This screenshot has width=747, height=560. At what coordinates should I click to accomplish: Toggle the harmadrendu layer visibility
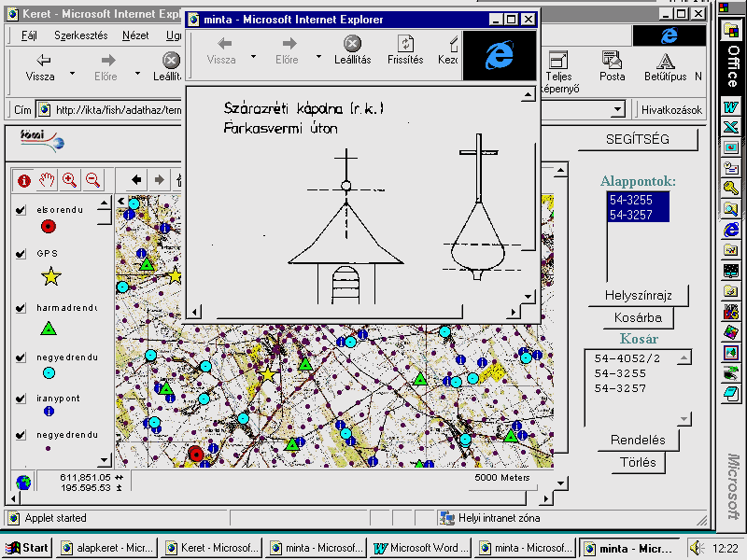click(21, 307)
